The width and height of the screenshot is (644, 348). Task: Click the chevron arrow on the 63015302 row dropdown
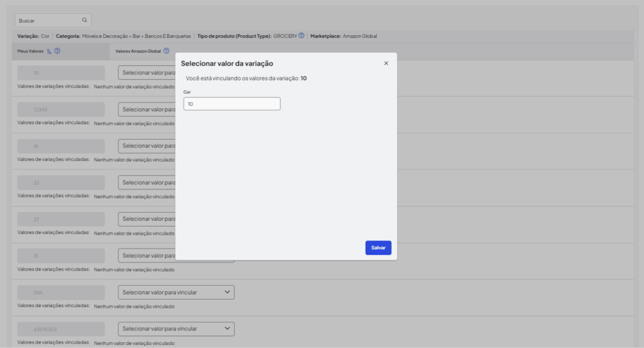(226, 328)
